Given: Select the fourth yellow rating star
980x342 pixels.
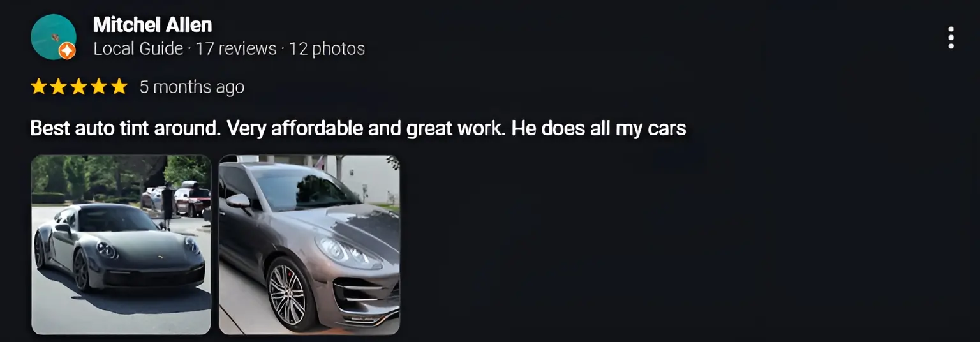Looking at the screenshot, I should tap(99, 87).
